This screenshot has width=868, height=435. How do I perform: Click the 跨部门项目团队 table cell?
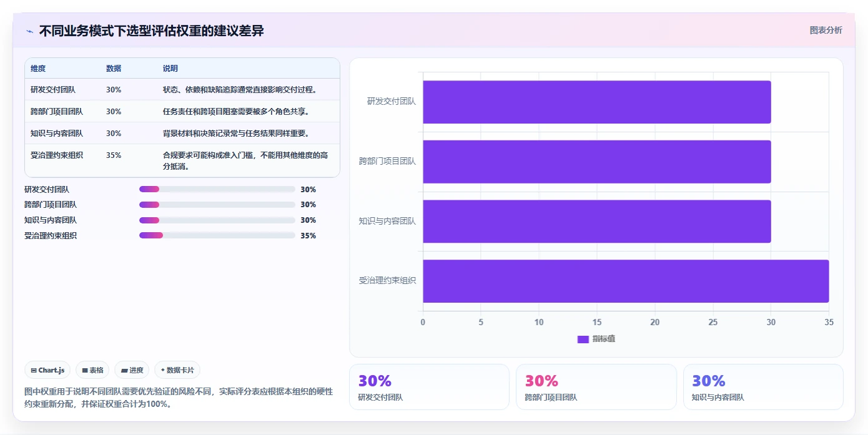click(57, 112)
